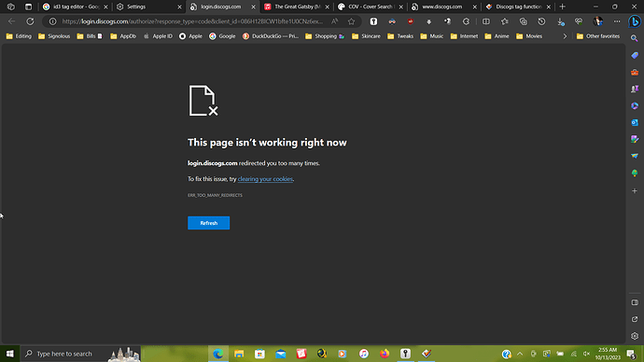Open the Shopping bookmarks folder
Viewport: 644px width, 362px height.
tap(325, 36)
